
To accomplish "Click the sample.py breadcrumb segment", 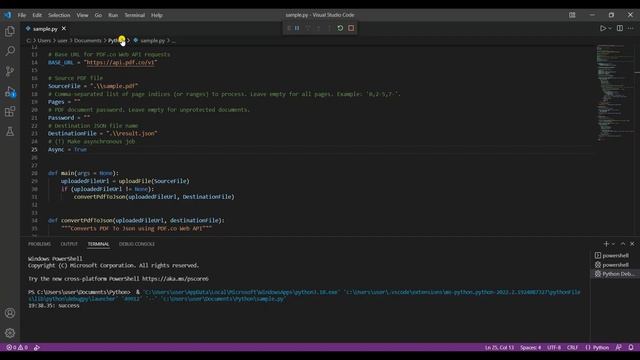I will coord(153,40).
